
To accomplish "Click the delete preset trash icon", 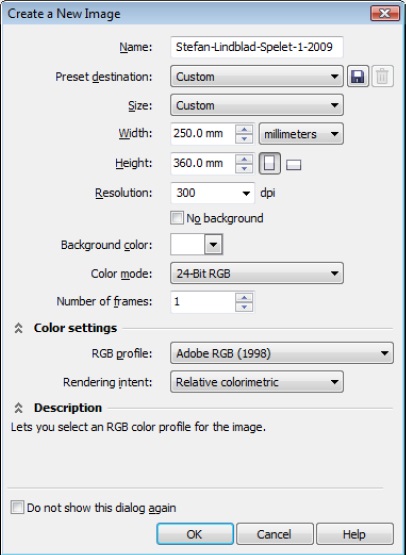I will (x=382, y=76).
